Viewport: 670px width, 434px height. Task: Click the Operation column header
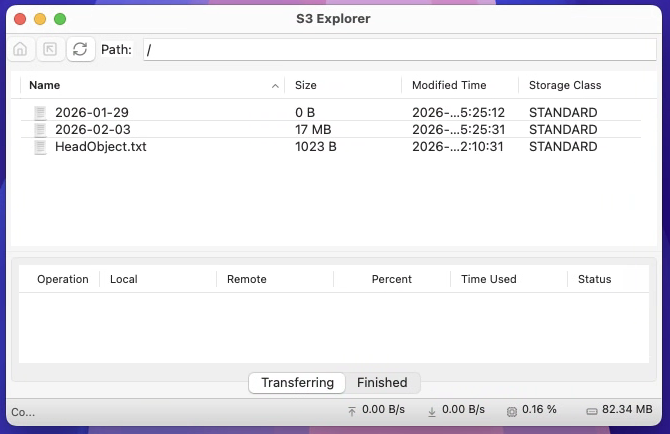tap(63, 279)
